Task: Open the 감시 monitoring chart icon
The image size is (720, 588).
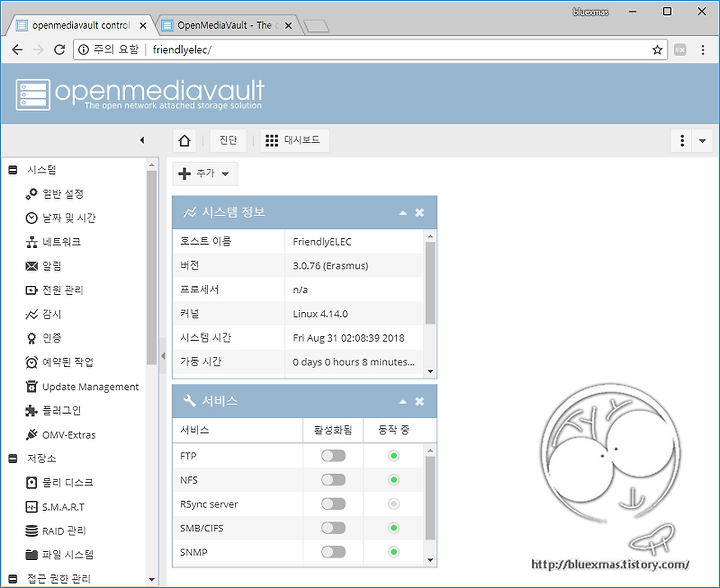Action: pos(31,314)
